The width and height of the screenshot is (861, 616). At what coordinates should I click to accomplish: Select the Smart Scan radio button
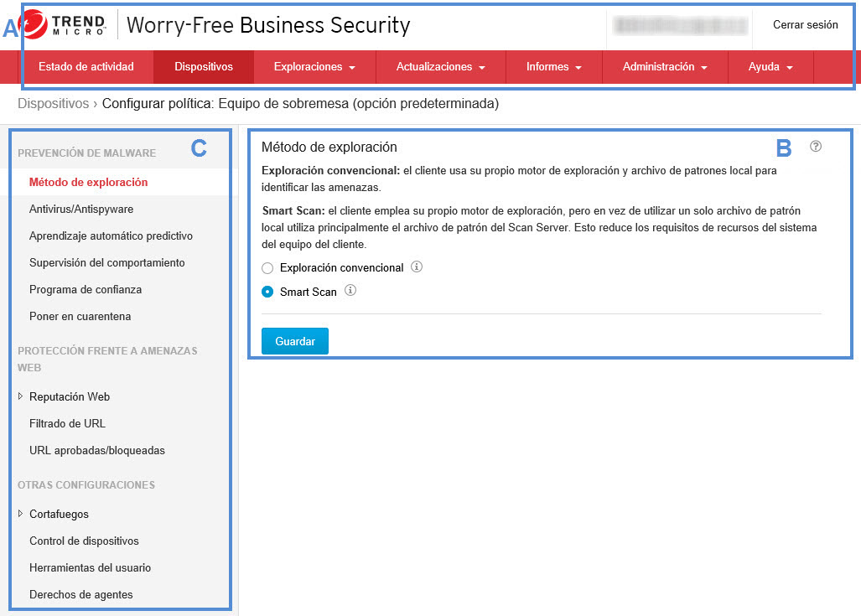(267, 292)
